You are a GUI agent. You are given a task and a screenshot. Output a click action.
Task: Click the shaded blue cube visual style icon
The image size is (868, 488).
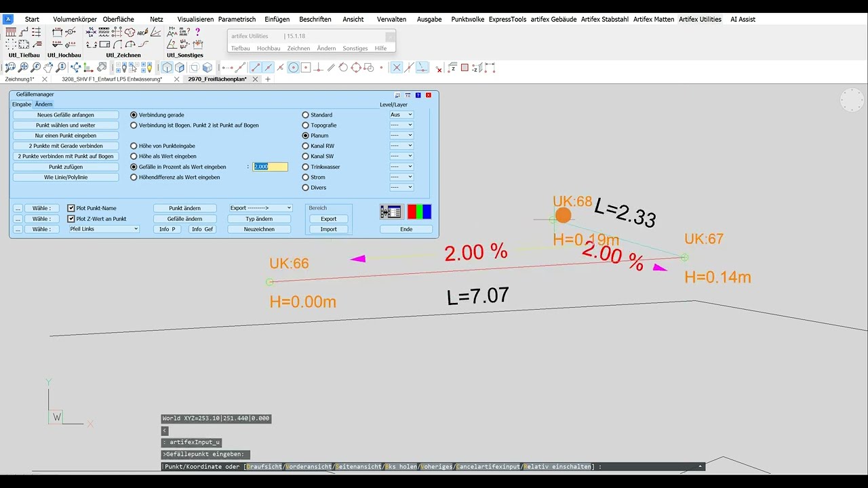click(207, 68)
